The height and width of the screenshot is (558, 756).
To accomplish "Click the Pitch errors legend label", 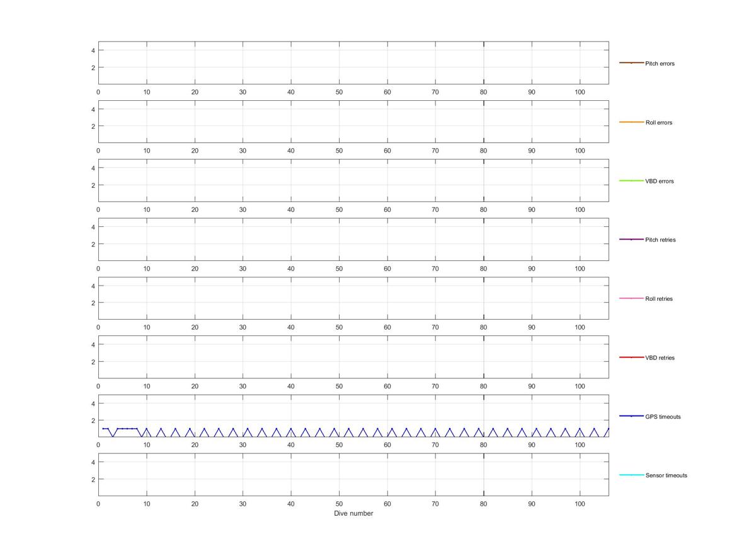I will pos(660,64).
